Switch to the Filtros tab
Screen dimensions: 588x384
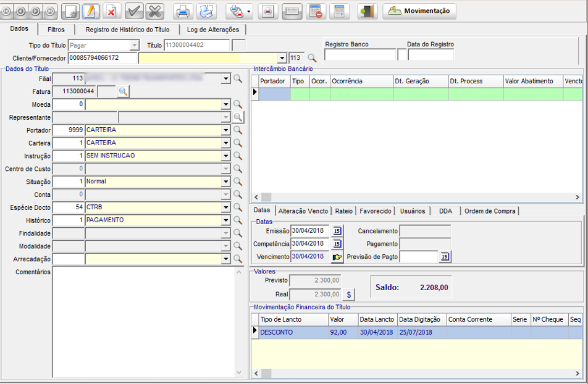[x=56, y=29]
